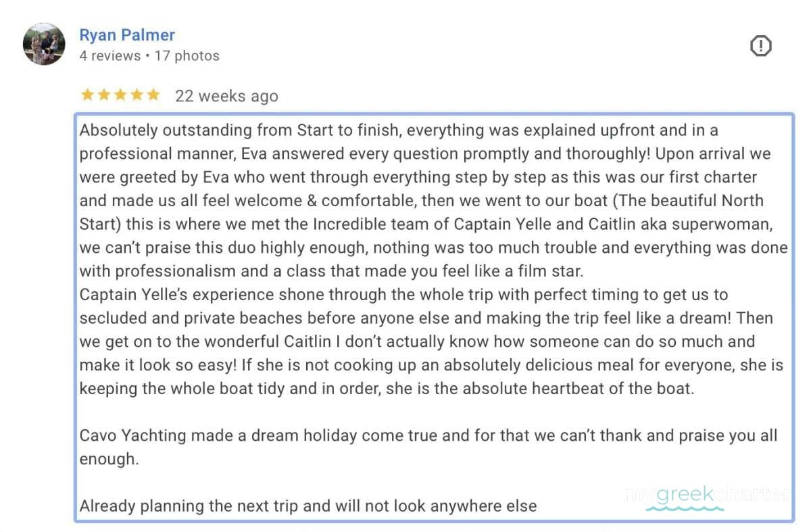This screenshot has width=811, height=532.
Task: Open Ryan Palmer's profile picture
Action: 44,44
